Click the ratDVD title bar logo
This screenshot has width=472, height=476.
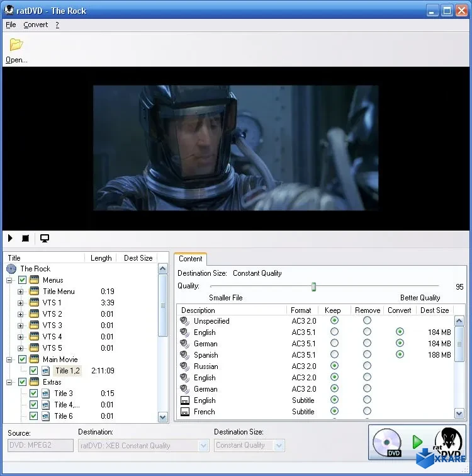(9, 10)
